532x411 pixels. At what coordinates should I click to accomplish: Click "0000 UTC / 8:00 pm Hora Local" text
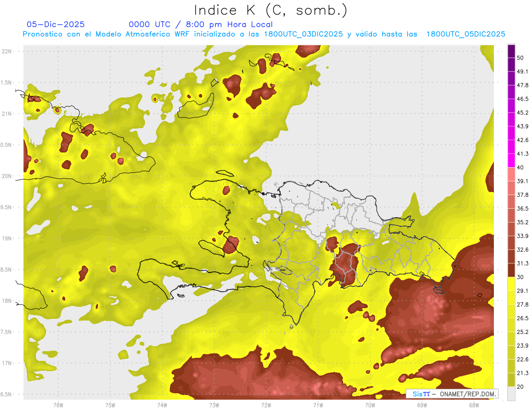click(200, 25)
